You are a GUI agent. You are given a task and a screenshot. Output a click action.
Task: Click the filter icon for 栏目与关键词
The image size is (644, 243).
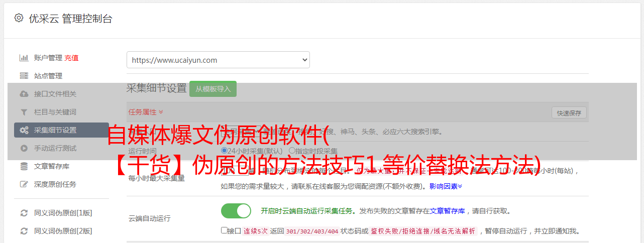tap(24, 112)
